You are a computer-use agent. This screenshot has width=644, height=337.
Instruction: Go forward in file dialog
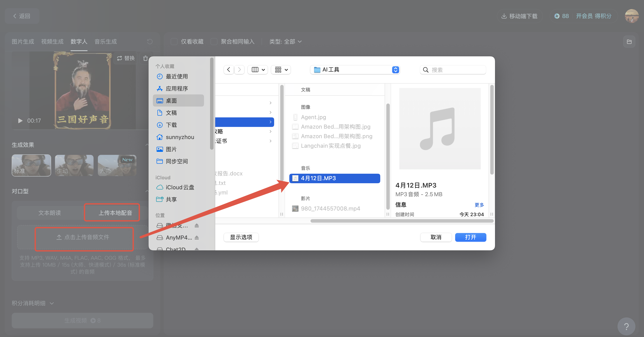(239, 70)
